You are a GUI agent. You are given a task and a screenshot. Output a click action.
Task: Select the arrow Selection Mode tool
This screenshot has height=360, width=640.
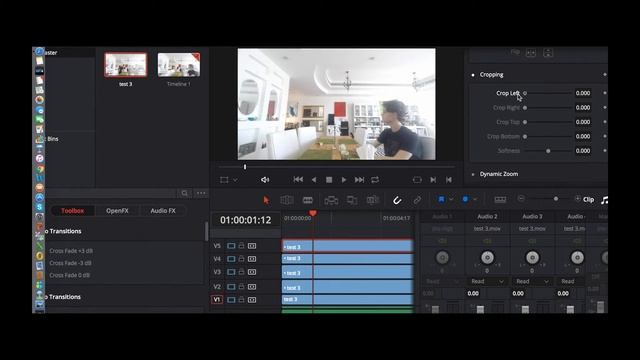coord(267,200)
